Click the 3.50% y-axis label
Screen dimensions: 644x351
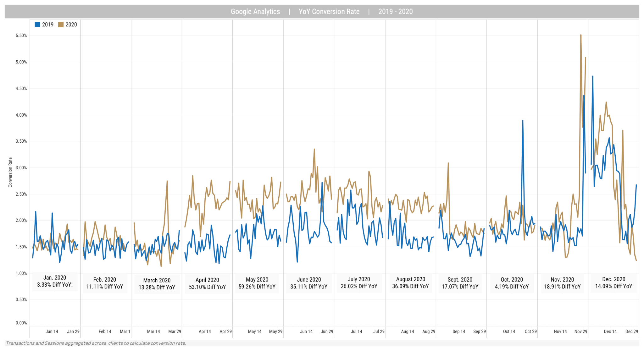pyautogui.click(x=21, y=141)
